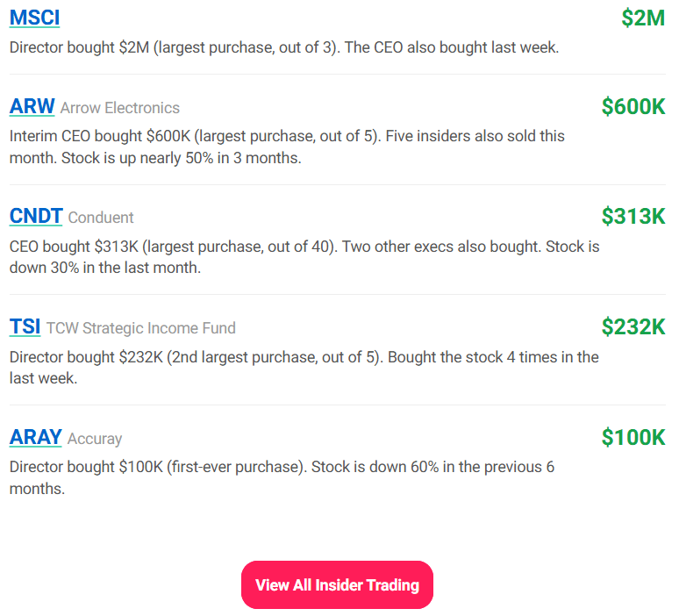This screenshot has width=679, height=616.
Task: Open the TSI ticker link
Action: coord(25,327)
